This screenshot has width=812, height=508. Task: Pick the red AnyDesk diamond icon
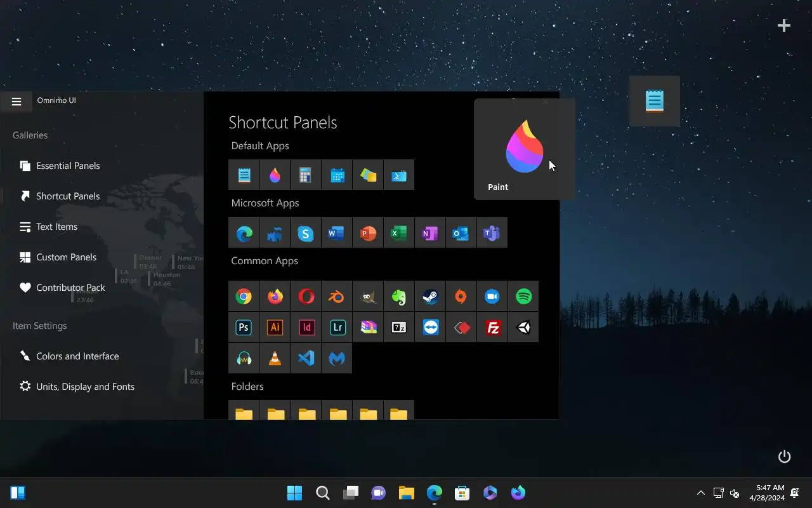point(461,328)
